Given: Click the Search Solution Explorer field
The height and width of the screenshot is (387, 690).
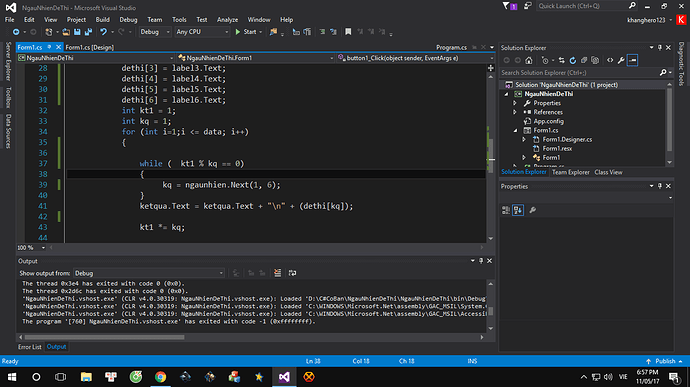Looking at the screenshot, I should 579,73.
